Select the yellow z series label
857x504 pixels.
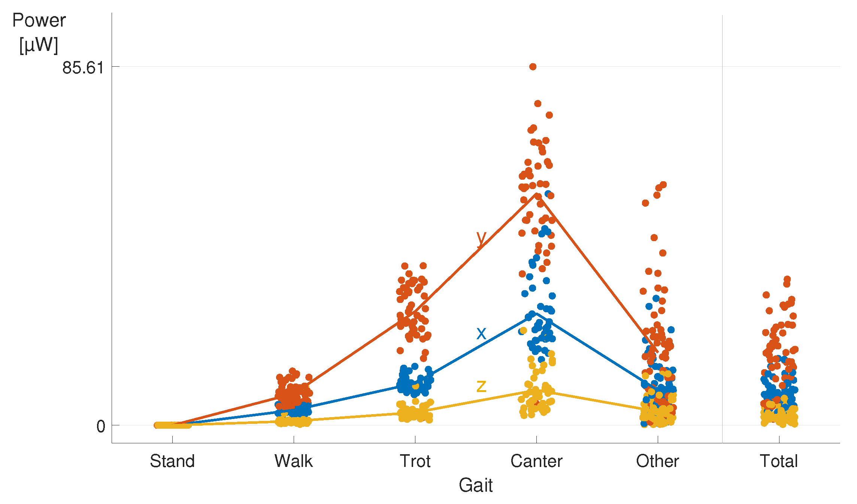coord(481,386)
